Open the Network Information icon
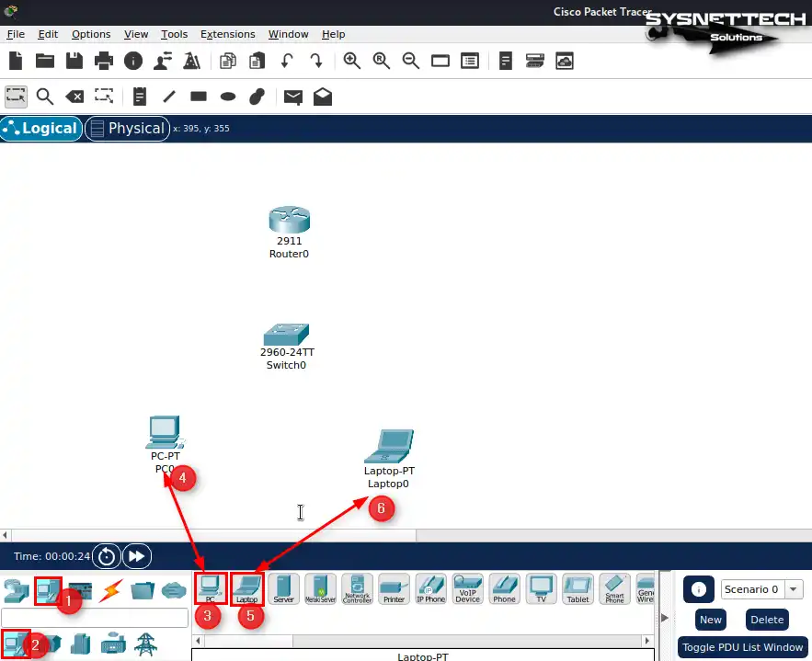 click(x=133, y=61)
